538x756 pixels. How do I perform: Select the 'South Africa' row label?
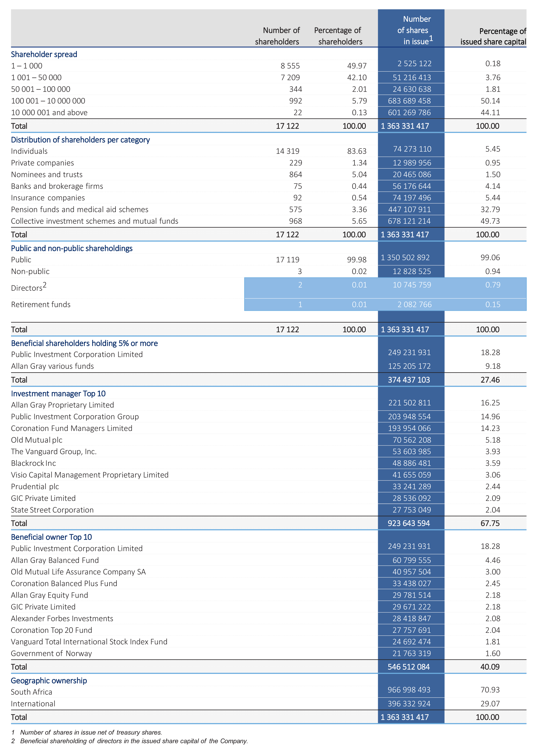coord(32,692)
